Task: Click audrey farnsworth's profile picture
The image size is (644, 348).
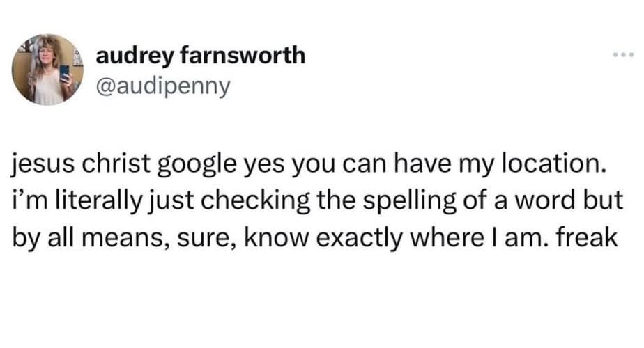Action: point(47,70)
